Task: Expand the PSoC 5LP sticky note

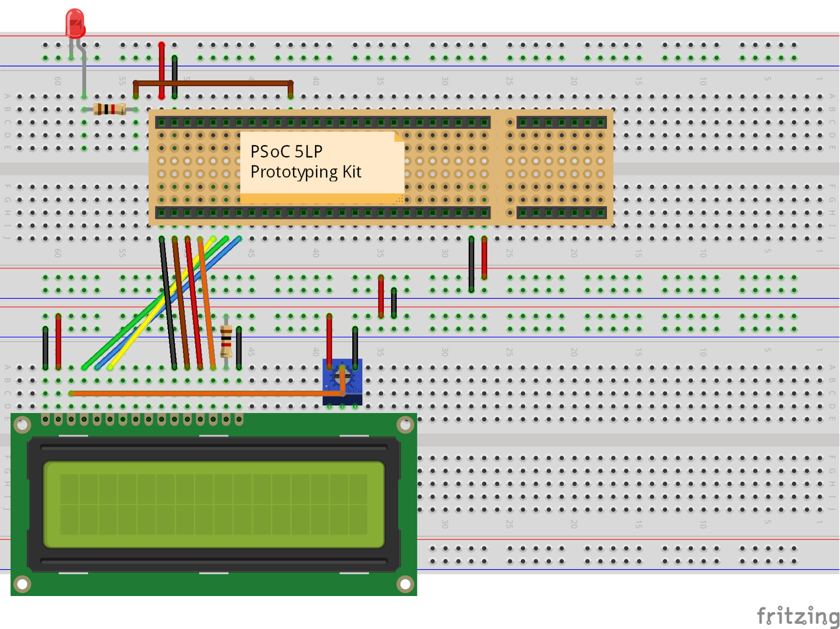Action: pyautogui.click(x=320, y=165)
